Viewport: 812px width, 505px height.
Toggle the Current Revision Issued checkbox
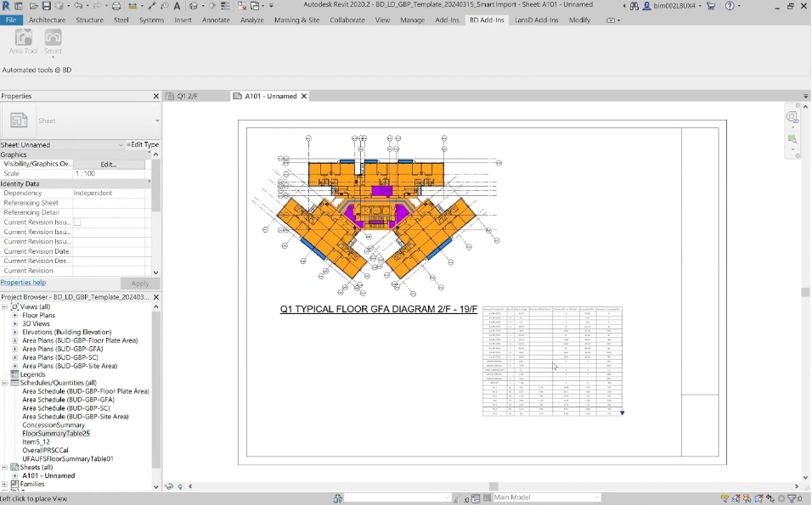coord(77,222)
